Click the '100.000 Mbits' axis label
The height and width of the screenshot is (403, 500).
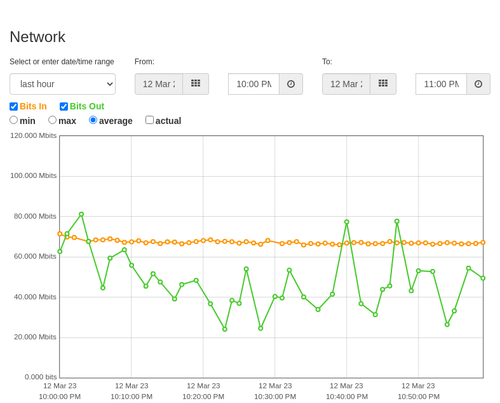coord(33,176)
